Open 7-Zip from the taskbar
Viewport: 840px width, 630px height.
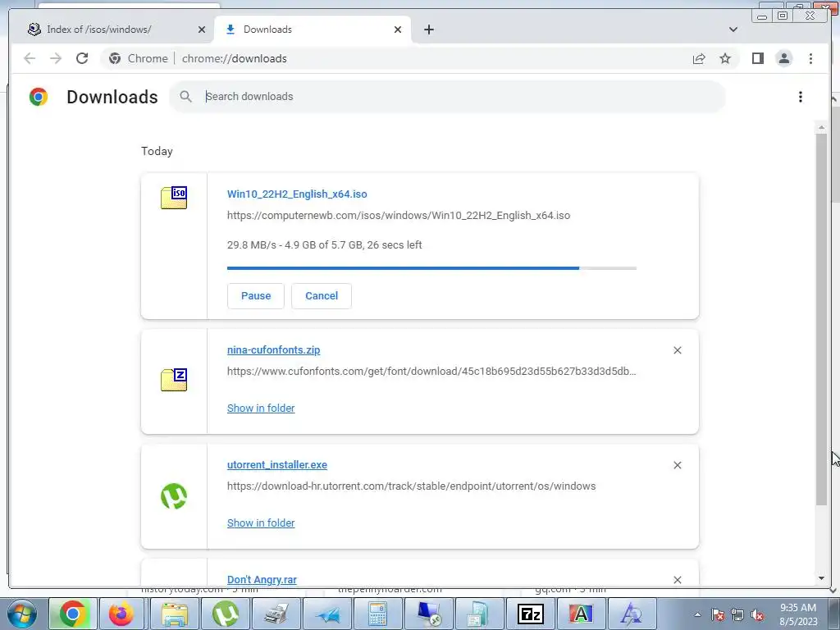point(531,614)
